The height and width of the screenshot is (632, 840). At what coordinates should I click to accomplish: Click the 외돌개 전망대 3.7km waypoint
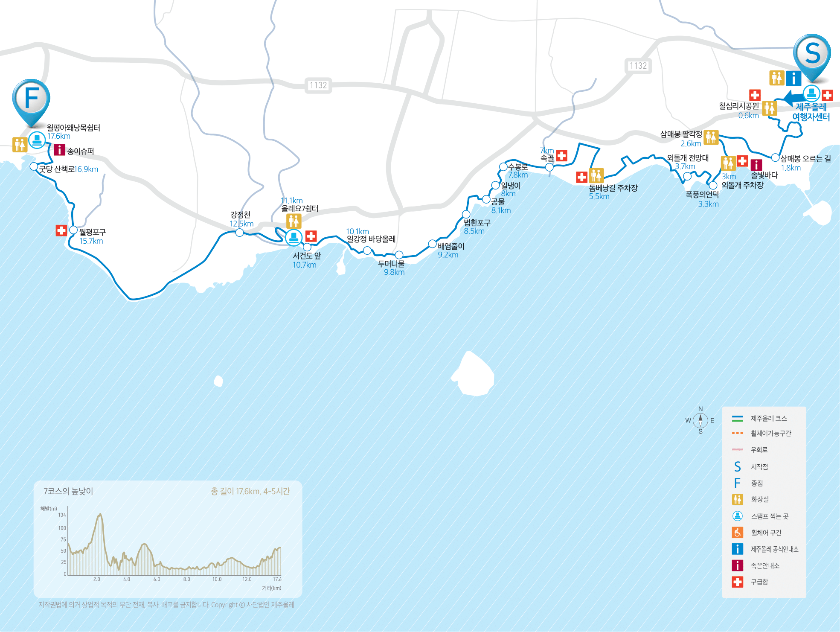(x=687, y=176)
